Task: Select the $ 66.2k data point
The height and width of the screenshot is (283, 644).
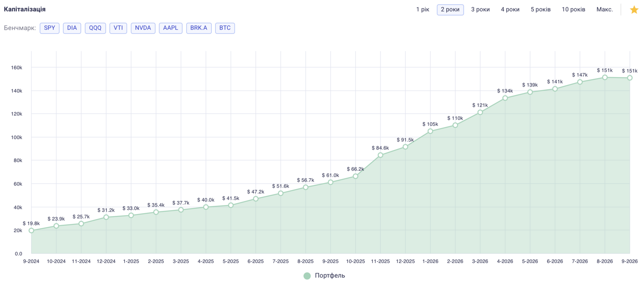Action: 355,176
